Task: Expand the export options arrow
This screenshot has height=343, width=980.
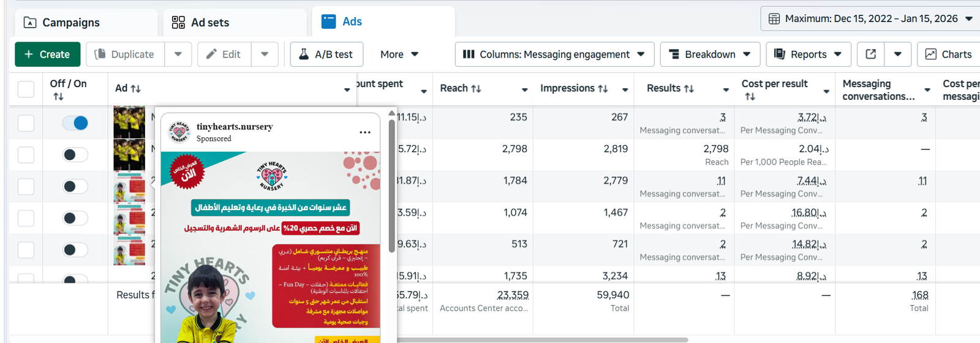Action: [x=898, y=55]
